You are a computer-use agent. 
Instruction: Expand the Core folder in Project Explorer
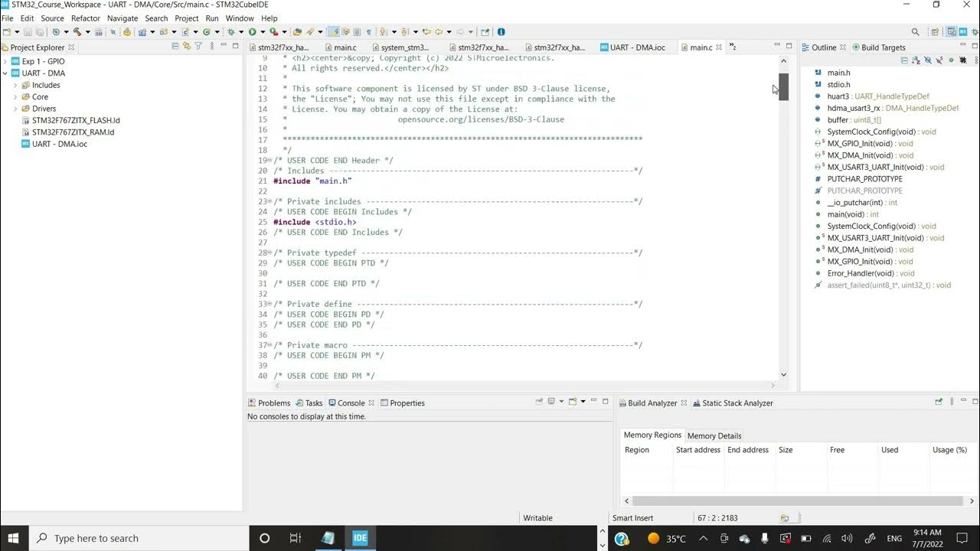click(x=15, y=97)
